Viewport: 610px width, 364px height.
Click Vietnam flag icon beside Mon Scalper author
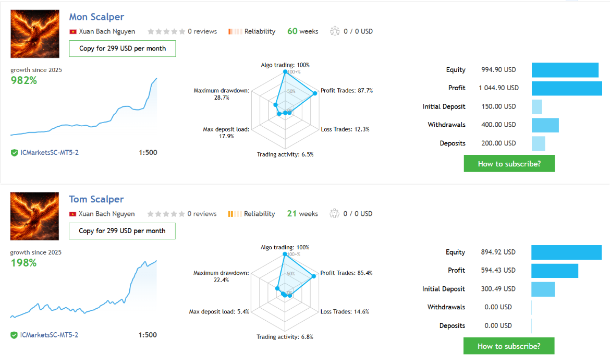73,31
